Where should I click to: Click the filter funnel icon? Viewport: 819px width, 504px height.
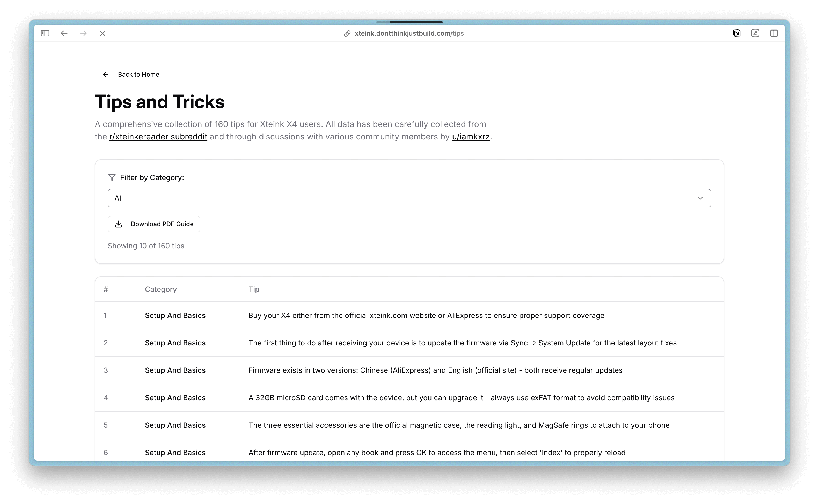coord(112,177)
